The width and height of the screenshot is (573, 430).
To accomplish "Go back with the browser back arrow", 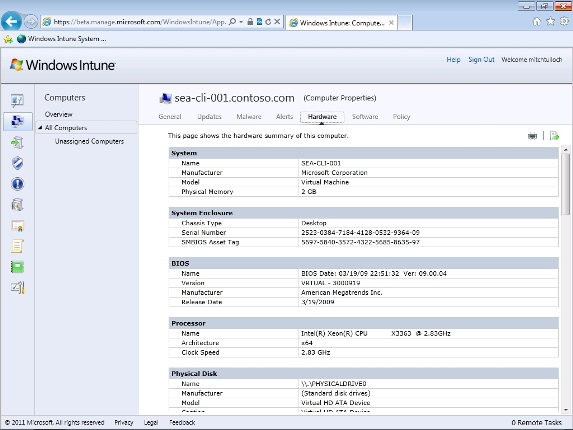I will [11, 22].
